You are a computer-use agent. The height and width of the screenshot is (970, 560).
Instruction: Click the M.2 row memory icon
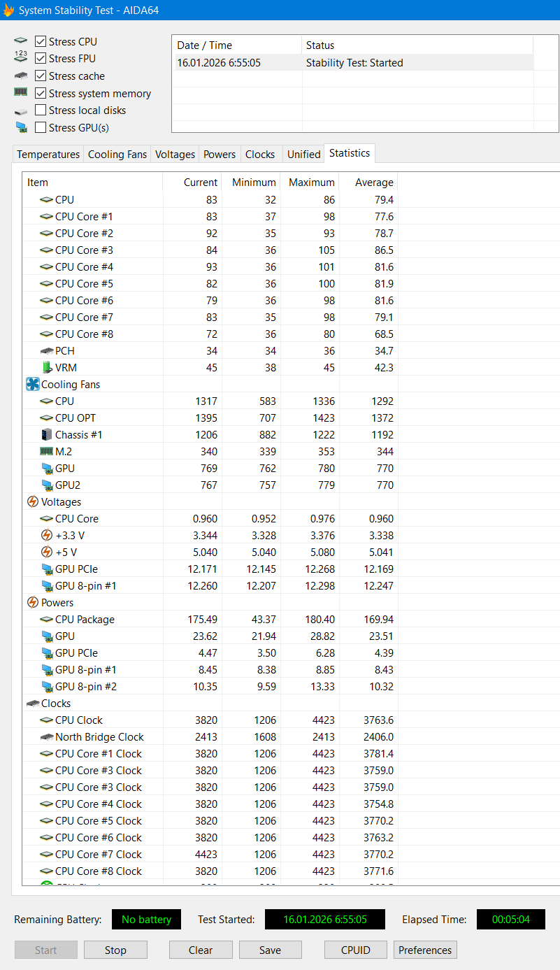47,451
